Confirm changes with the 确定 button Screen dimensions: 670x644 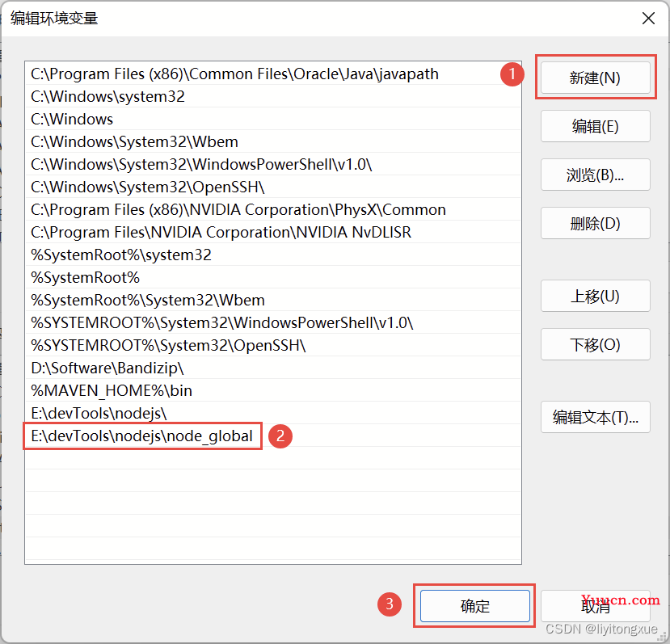click(474, 606)
